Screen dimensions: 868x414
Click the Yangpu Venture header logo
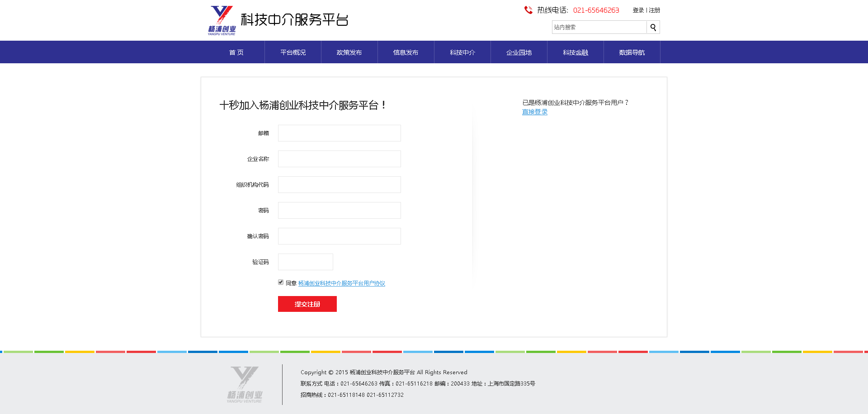point(222,20)
